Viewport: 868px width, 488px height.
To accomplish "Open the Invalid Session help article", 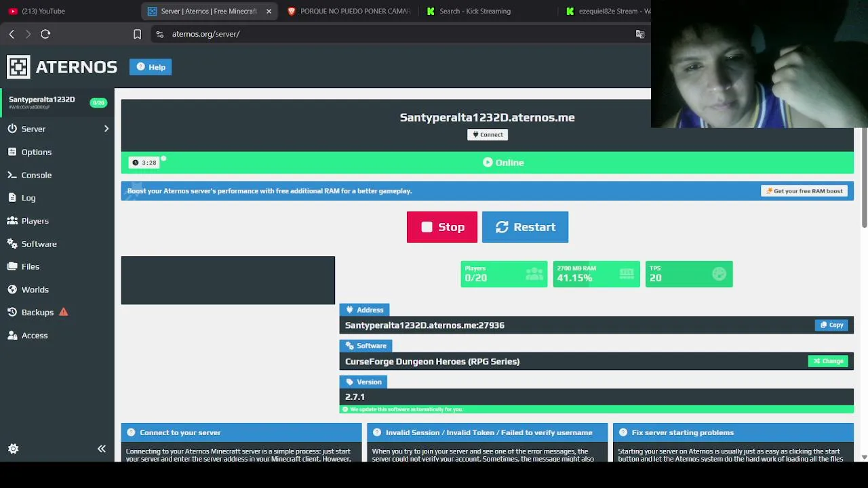I will pyautogui.click(x=488, y=432).
